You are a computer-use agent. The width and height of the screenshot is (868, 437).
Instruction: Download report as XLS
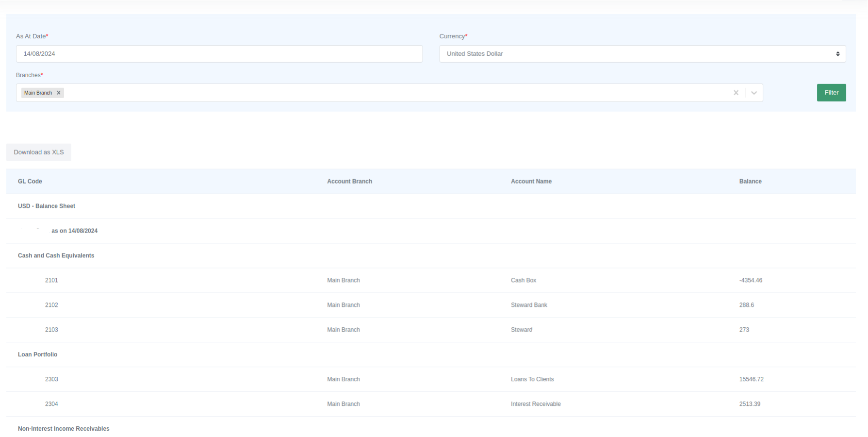(39, 152)
